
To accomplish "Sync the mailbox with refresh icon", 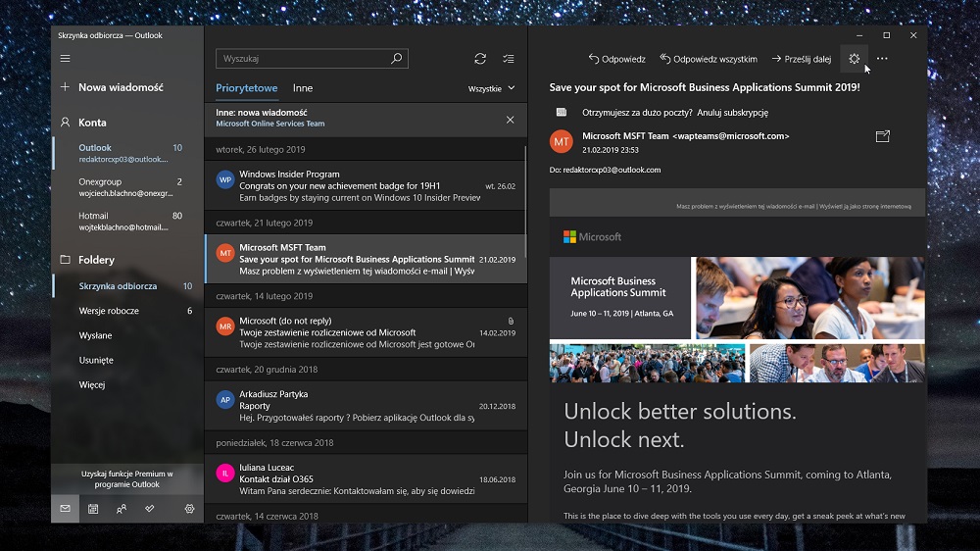I will click(x=480, y=58).
